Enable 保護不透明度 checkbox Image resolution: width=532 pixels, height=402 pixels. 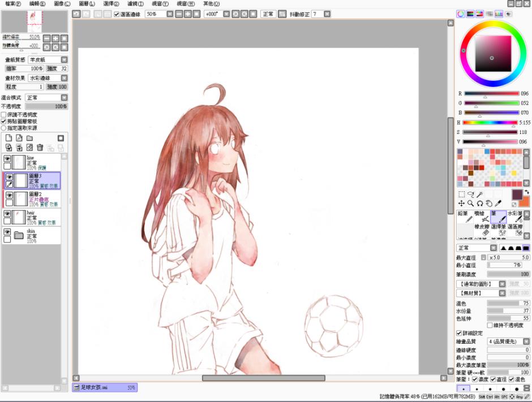3,115
